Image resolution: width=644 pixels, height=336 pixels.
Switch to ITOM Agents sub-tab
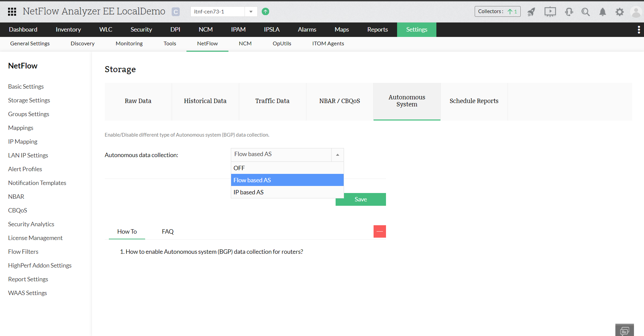(x=328, y=44)
